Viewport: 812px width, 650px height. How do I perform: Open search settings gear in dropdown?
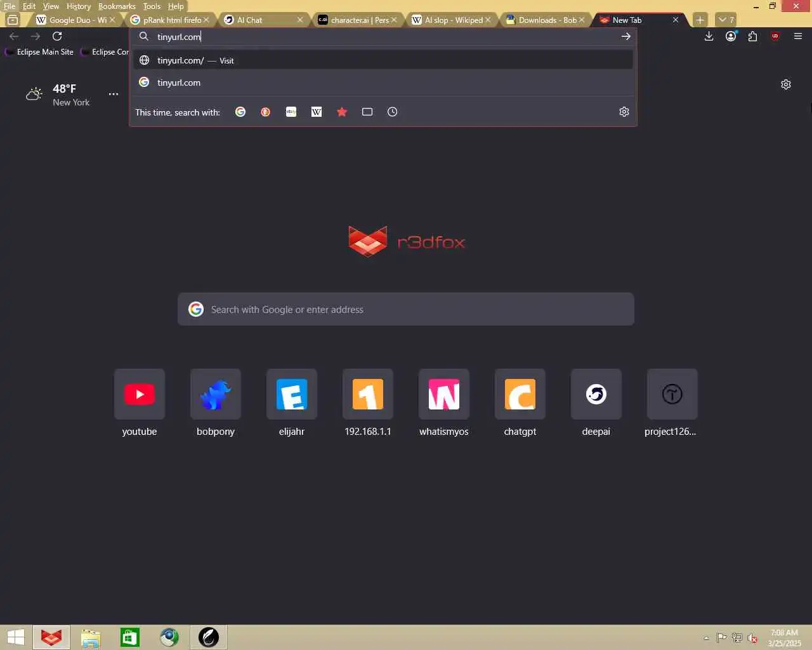click(x=624, y=112)
